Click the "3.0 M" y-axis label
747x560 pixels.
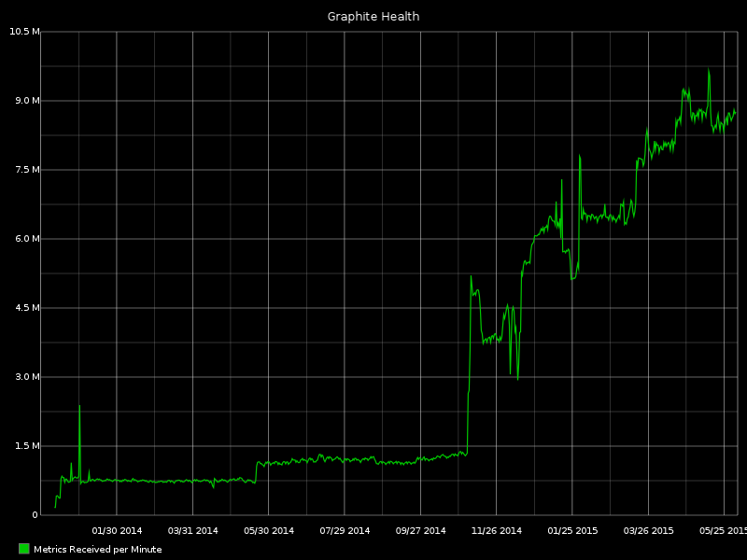tap(28, 377)
